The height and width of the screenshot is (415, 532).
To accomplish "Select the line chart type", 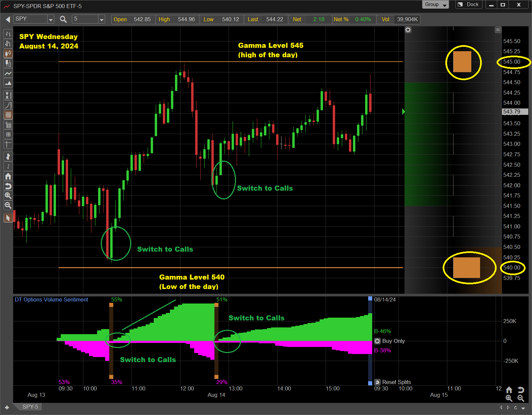I will (x=8, y=73).
